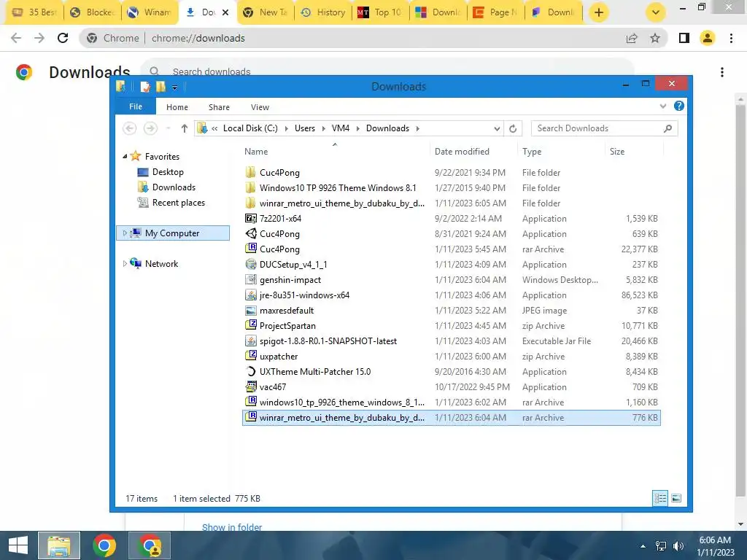Select the uxpatcher zip archive icon
747x560 pixels.
point(251,356)
